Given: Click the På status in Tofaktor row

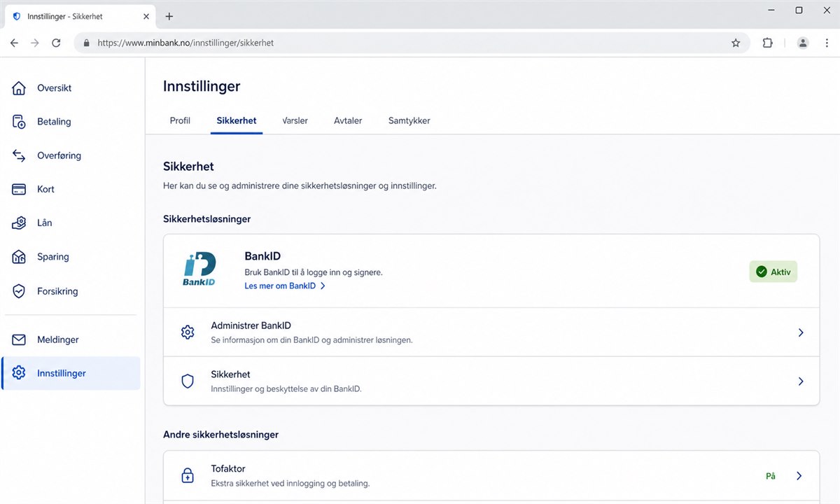Looking at the screenshot, I should 771,476.
